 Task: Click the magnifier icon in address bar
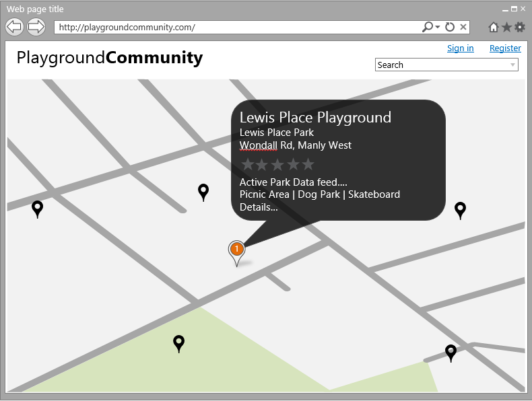pyautogui.click(x=427, y=28)
